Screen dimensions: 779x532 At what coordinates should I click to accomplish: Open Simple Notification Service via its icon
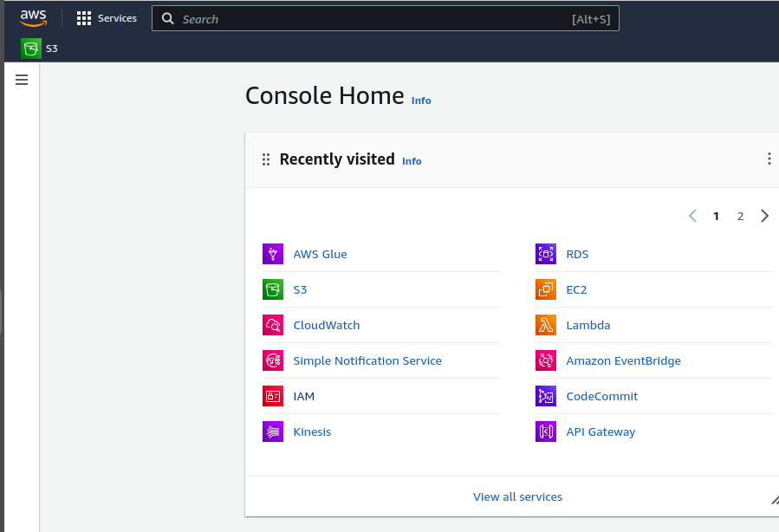coord(272,360)
